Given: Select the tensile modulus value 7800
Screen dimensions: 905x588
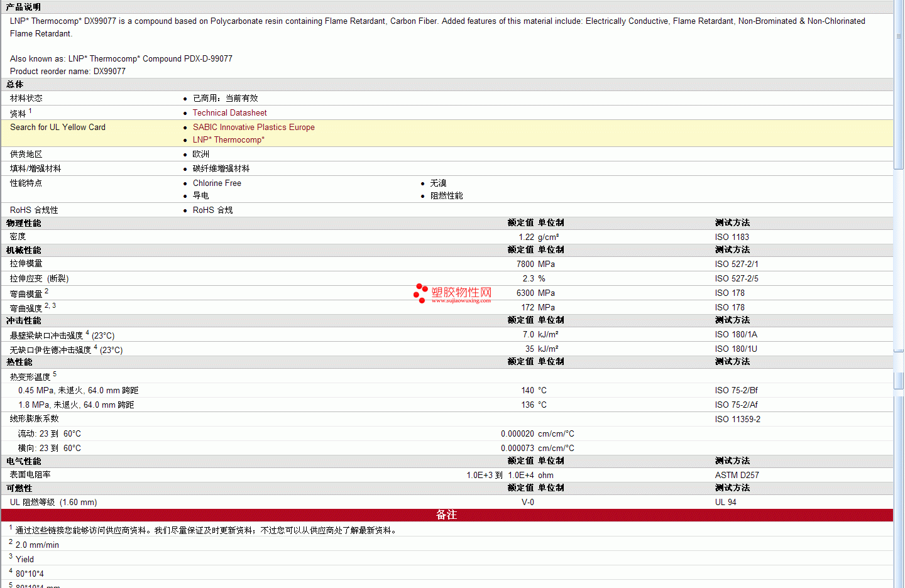Looking at the screenshot, I should 525,264.
